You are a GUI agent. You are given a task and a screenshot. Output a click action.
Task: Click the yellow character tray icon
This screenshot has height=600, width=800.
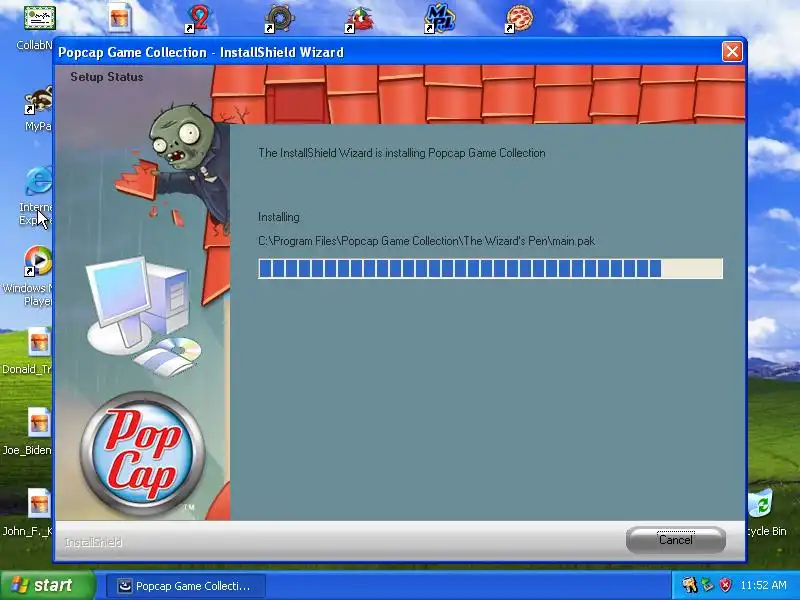click(689, 585)
